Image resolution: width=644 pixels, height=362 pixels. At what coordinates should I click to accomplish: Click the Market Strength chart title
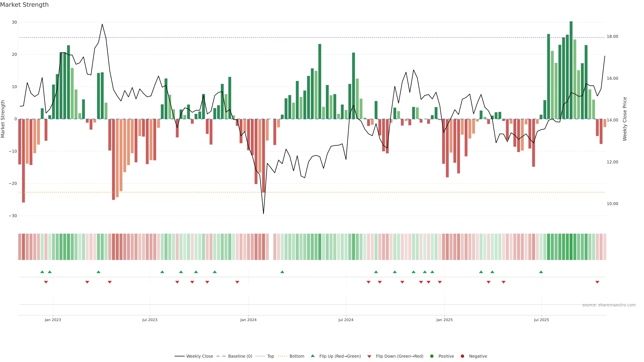point(24,5)
